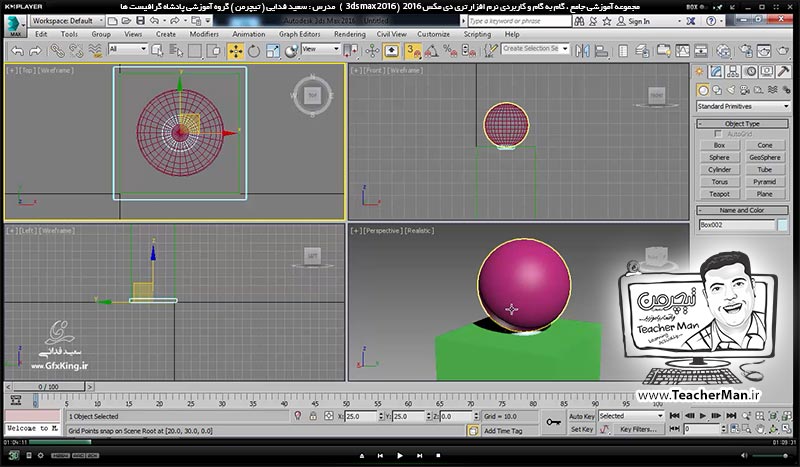Open the Workspace: Default dropdown
Screen dimensions: 800x467
click(x=67, y=21)
